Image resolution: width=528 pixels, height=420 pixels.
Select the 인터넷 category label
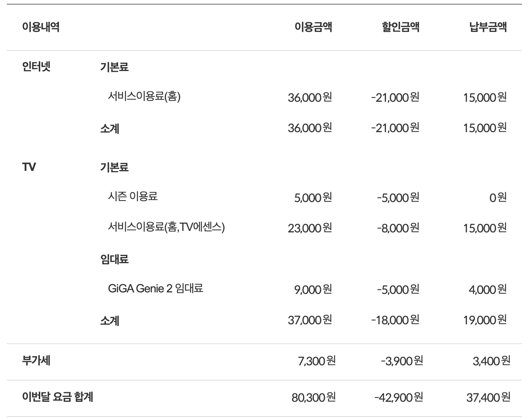[36, 67]
